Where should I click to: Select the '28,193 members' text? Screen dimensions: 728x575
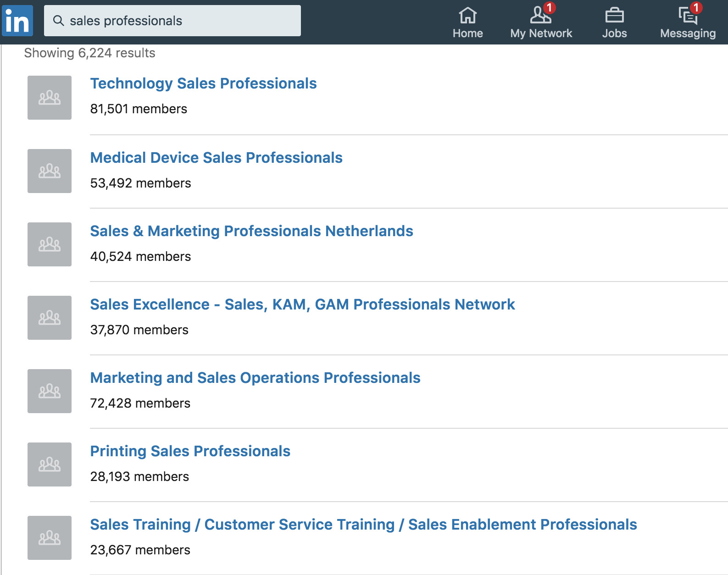pos(139,476)
